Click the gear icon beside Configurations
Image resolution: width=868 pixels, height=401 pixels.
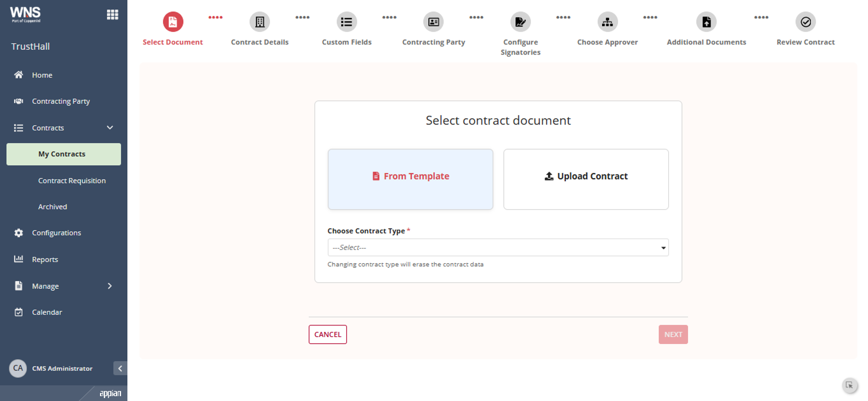click(x=19, y=233)
